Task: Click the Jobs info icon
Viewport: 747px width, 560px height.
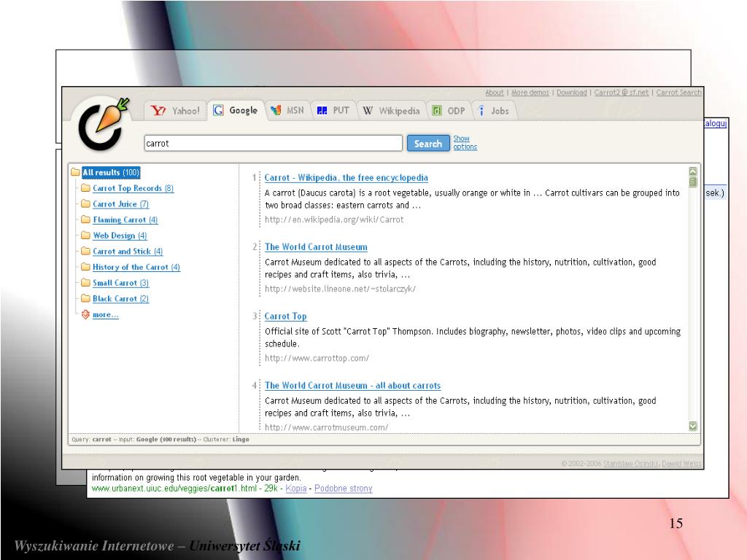Action: (481, 111)
